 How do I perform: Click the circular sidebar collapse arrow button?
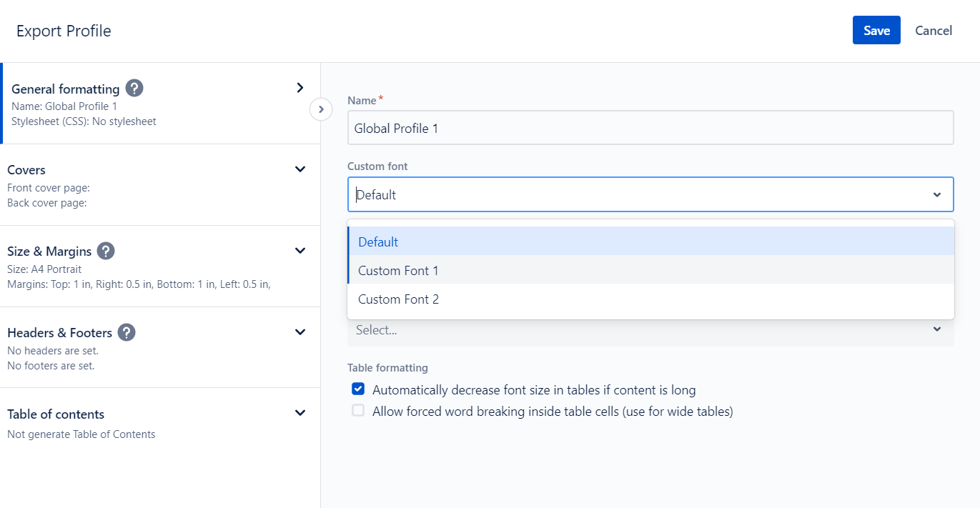321,109
